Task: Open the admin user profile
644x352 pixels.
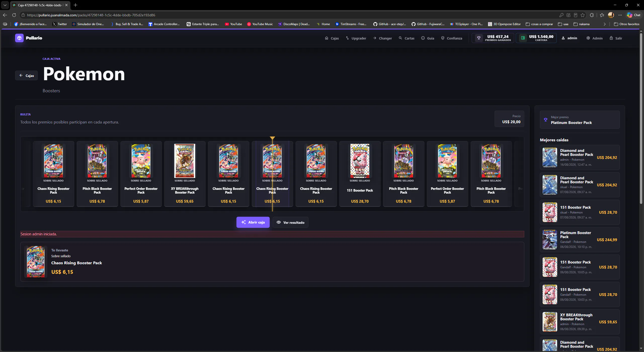Action: [570, 38]
